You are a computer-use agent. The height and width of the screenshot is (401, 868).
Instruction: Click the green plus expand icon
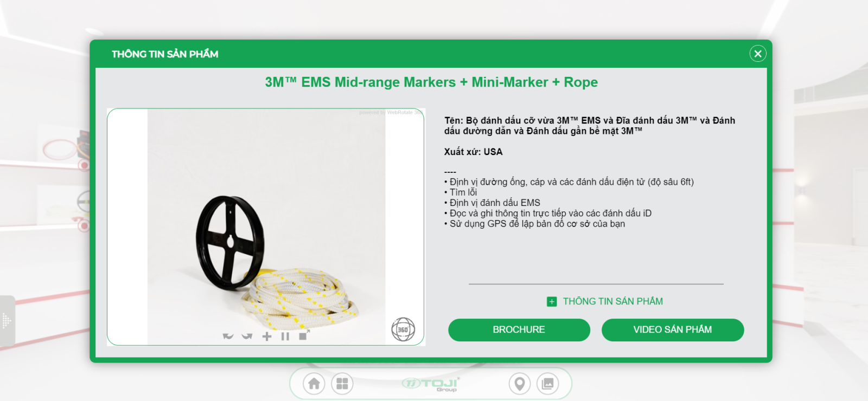point(552,302)
